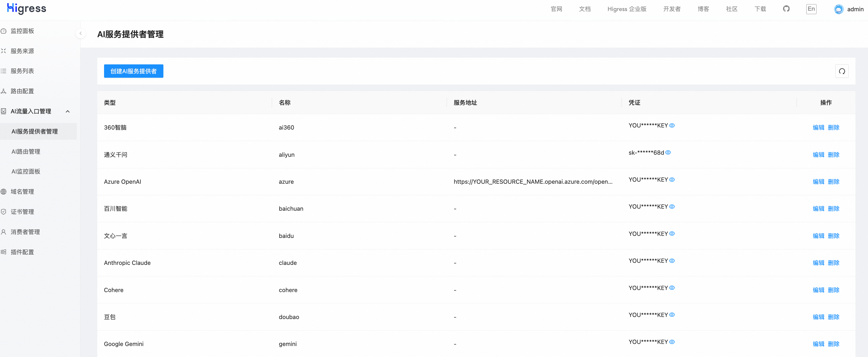Screen dimensions: 868x357
Task: Click the 服务列表 list icon
Action: [x=4, y=71]
